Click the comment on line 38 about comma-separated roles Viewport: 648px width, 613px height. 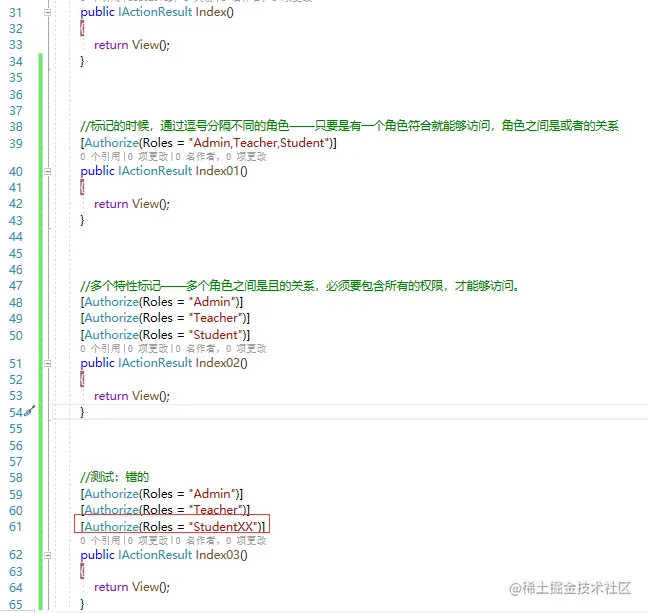(x=349, y=126)
